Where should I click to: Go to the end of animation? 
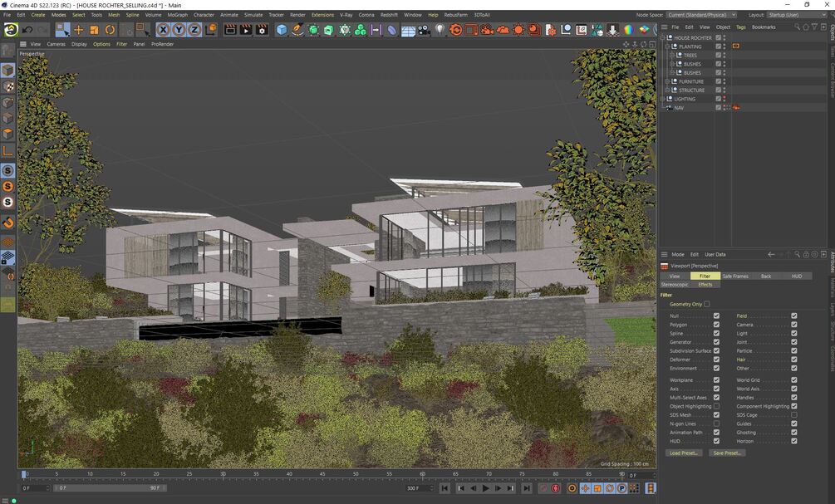[x=527, y=488]
